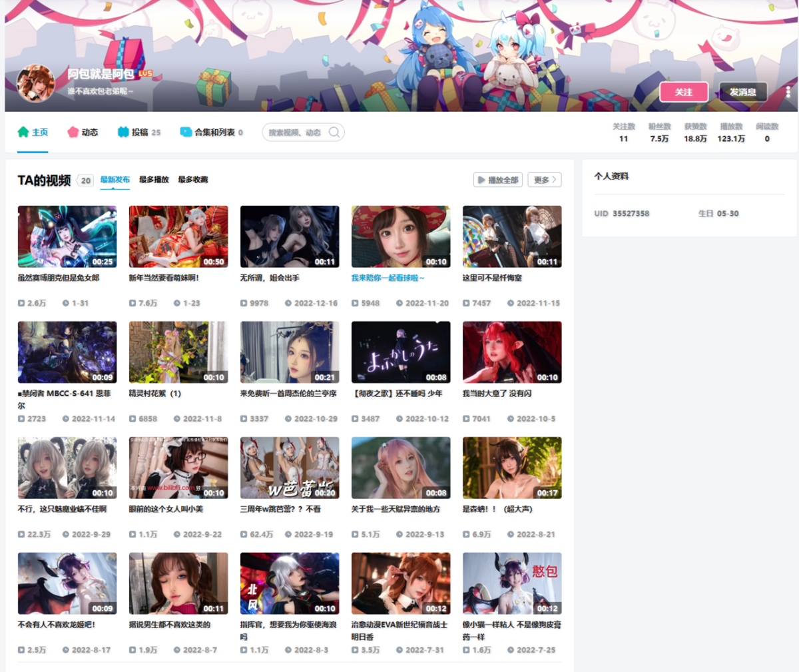
Task: Click the user's circular profile avatar
Action: tap(36, 83)
